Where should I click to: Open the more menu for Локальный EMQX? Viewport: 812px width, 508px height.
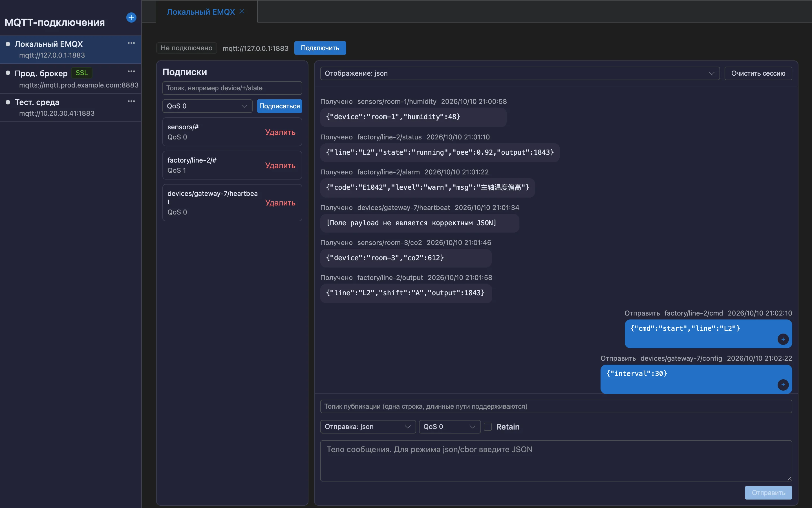(x=131, y=43)
